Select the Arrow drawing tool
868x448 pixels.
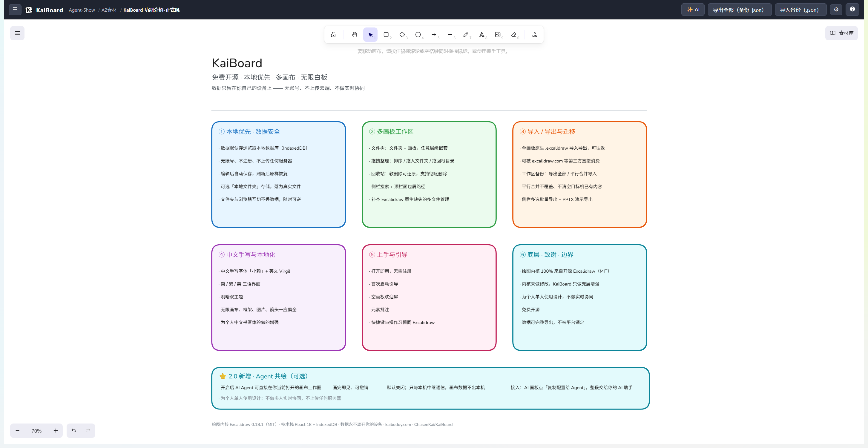pos(434,35)
